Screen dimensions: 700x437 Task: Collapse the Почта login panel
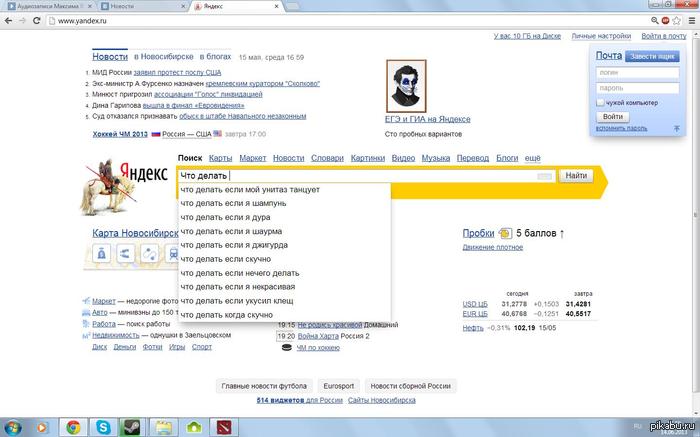(x=677, y=128)
